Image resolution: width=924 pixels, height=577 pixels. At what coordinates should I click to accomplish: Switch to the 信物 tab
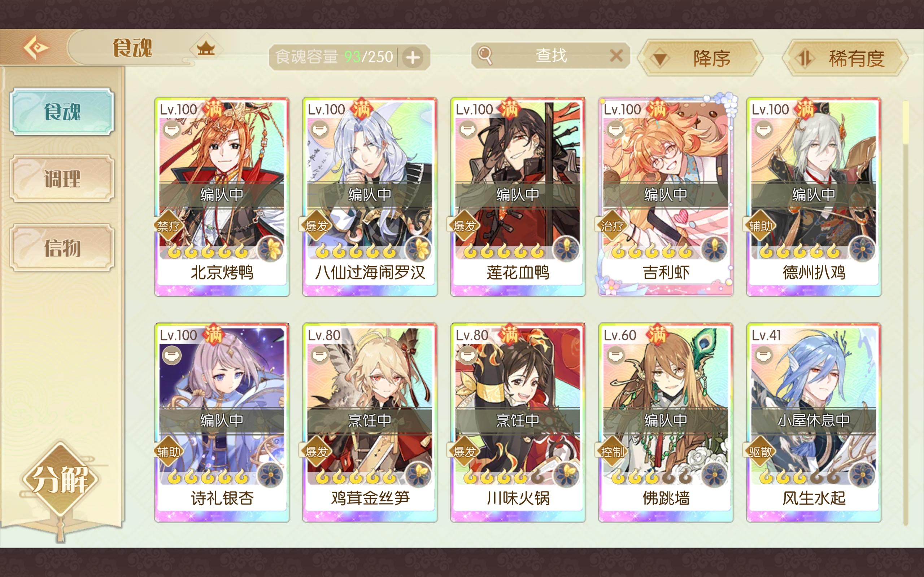pos(62,248)
